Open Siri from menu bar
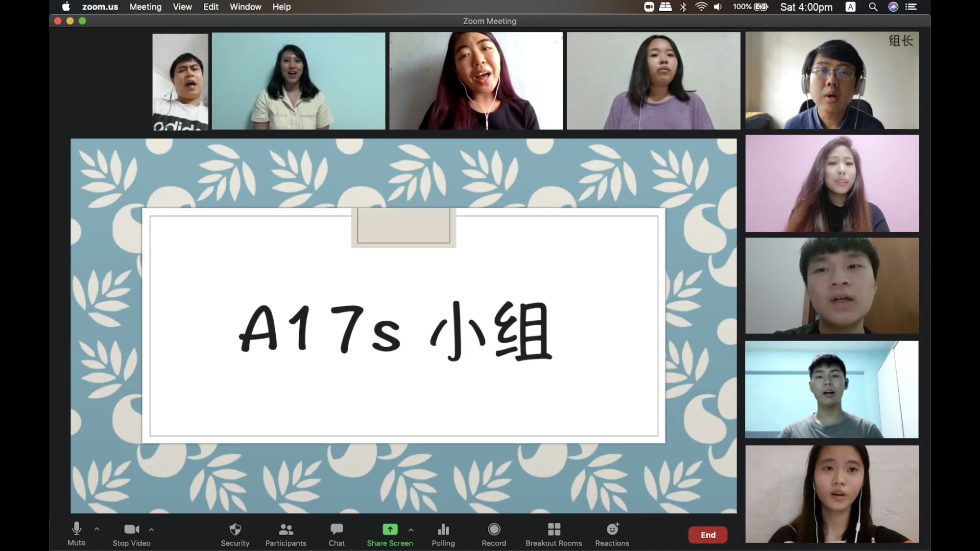This screenshot has width=980, height=551. click(893, 7)
